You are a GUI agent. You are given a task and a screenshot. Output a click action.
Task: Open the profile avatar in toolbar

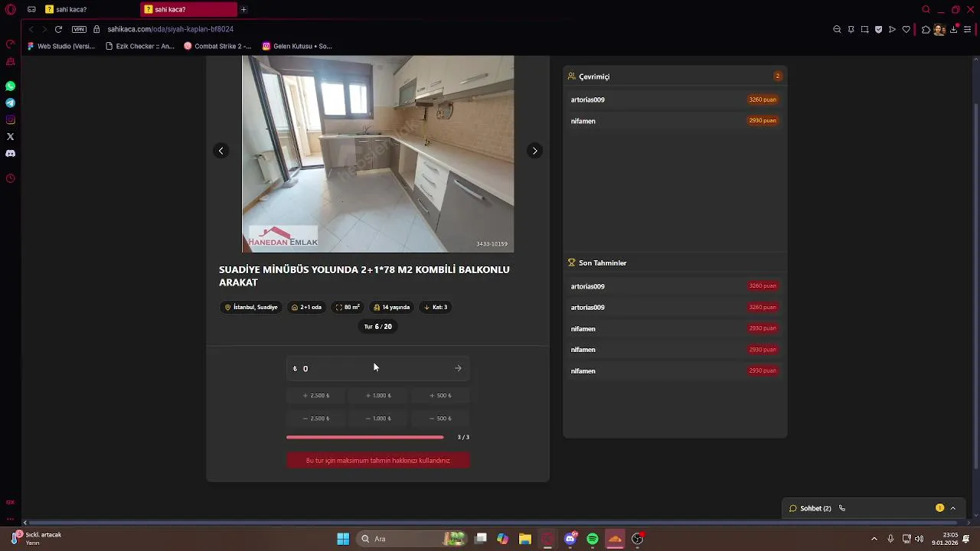coord(939,29)
